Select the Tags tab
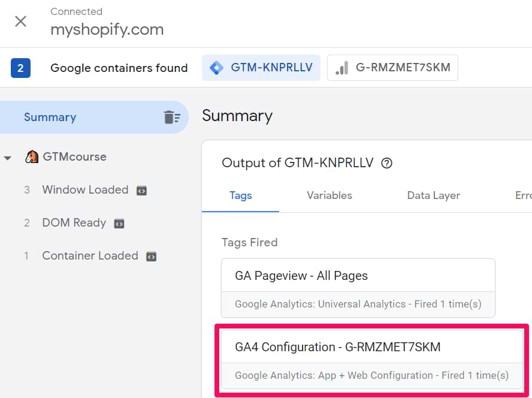 tap(241, 195)
